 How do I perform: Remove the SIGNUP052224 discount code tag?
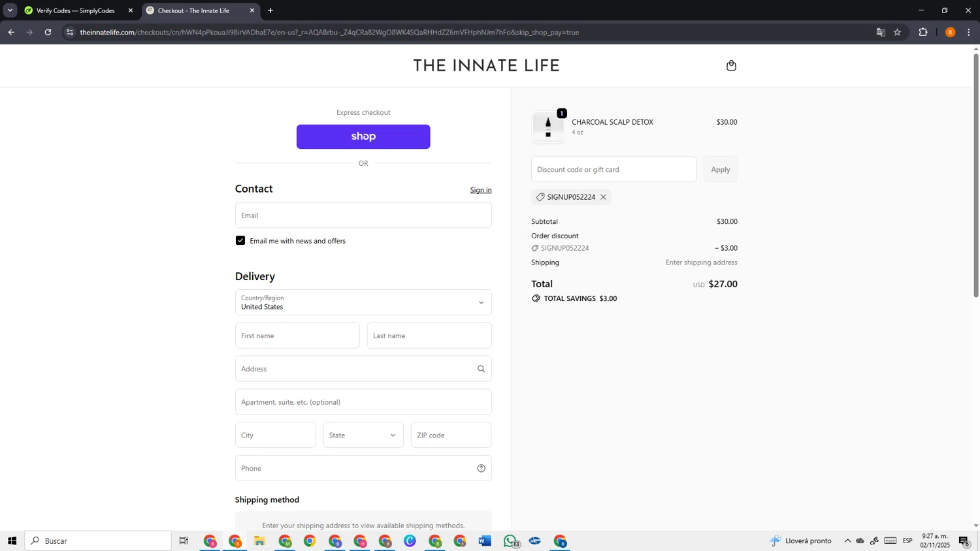click(x=603, y=197)
